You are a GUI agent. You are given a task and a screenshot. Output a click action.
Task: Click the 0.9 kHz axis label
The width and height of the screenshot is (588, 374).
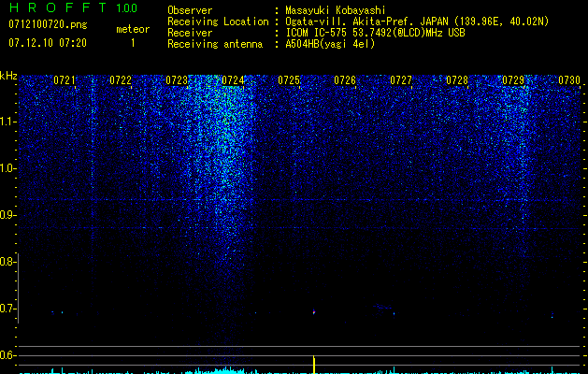coord(7,215)
